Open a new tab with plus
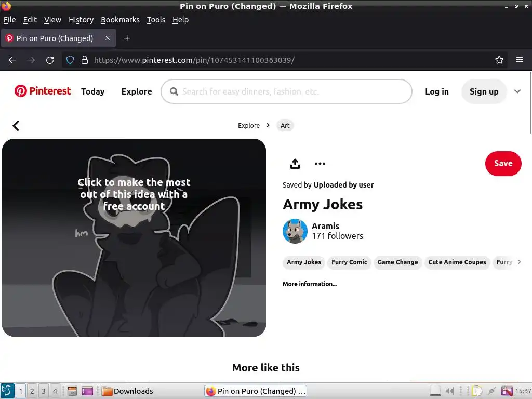Image resolution: width=532 pixels, height=399 pixels. (x=127, y=38)
